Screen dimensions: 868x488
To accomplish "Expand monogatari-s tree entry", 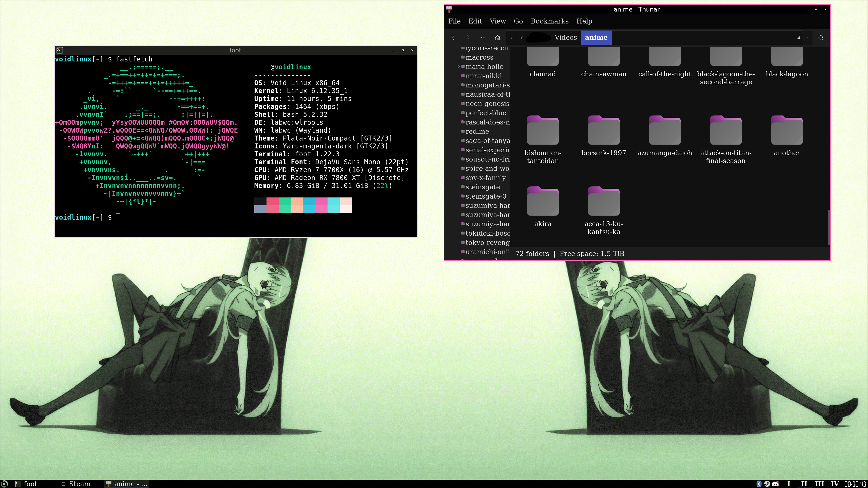I will 459,85.
